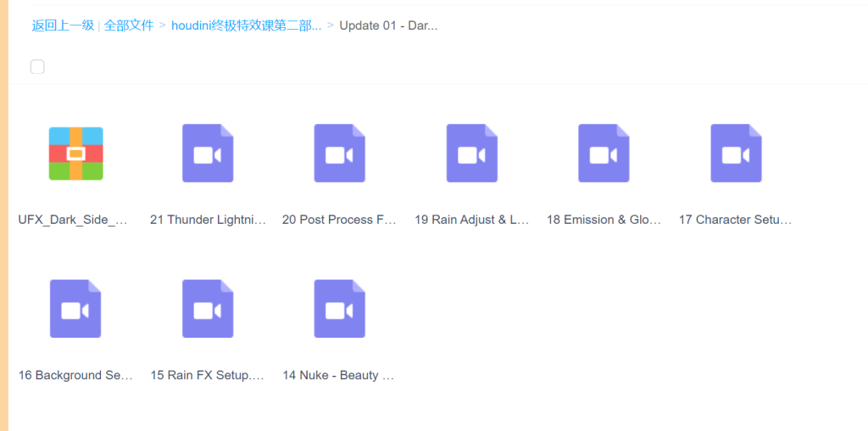Select the file name 18 Emission & Glo...
Viewport: 868px width, 431px height.
604,220
